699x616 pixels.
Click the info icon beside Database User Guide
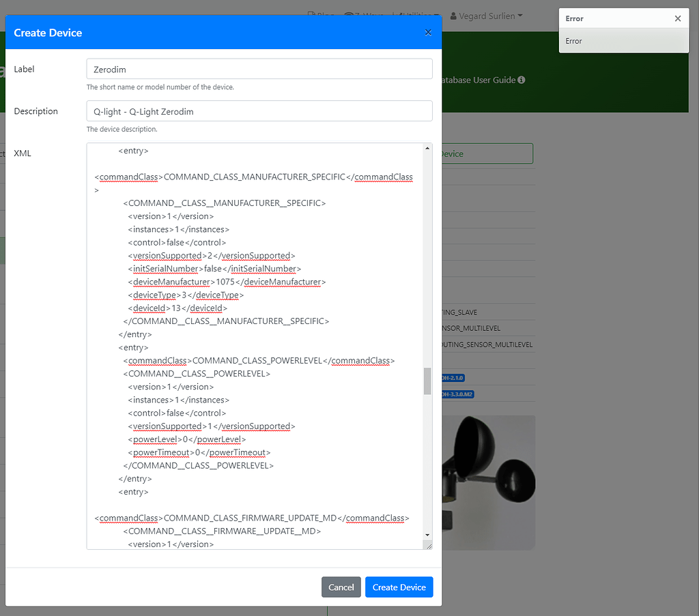click(x=521, y=79)
